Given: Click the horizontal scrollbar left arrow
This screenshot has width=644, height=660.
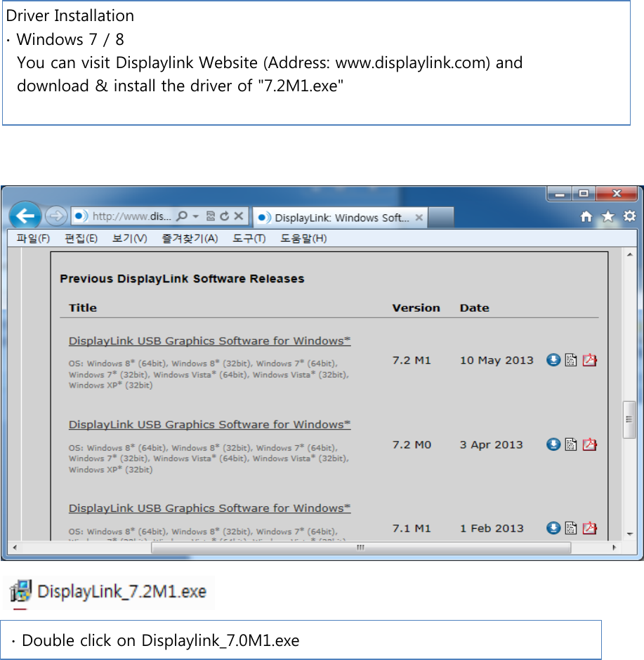Looking at the screenshot, I should click(x=15, y=548).
